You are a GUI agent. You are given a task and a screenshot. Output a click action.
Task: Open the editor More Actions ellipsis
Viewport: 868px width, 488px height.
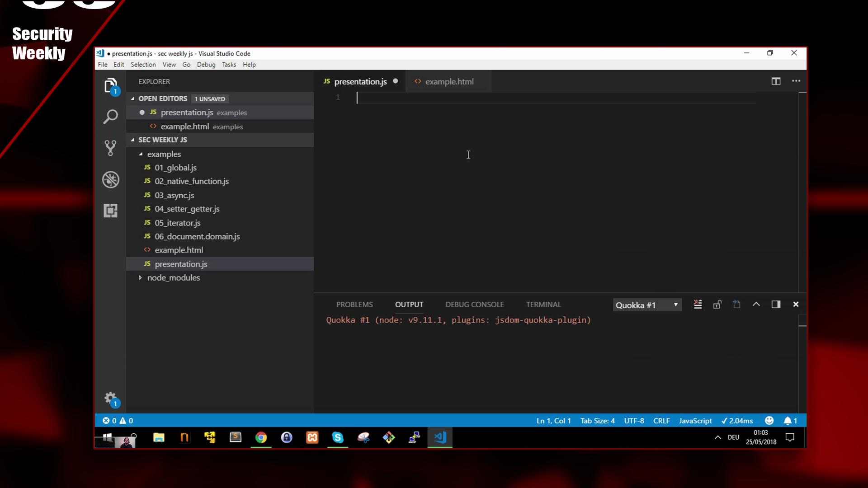(796, 81)
